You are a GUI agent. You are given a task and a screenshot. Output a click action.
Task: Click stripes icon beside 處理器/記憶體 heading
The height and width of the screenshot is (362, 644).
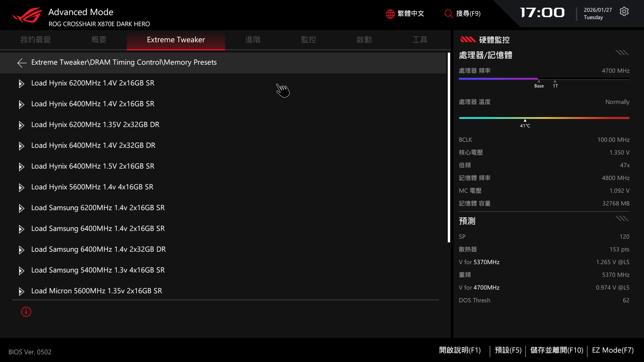tap(622, 53)
